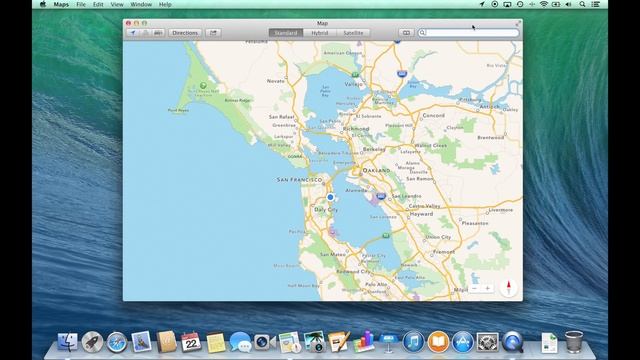Focus the Maps search field
This screenshot has width=640, height=360.
pos(468,33)
